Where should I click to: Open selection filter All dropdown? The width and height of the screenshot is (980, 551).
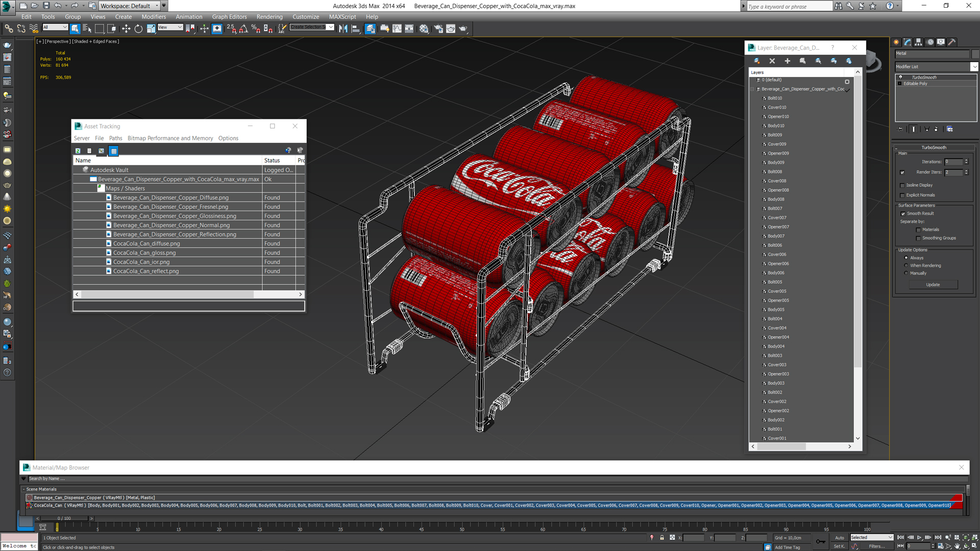pos(55,27)
